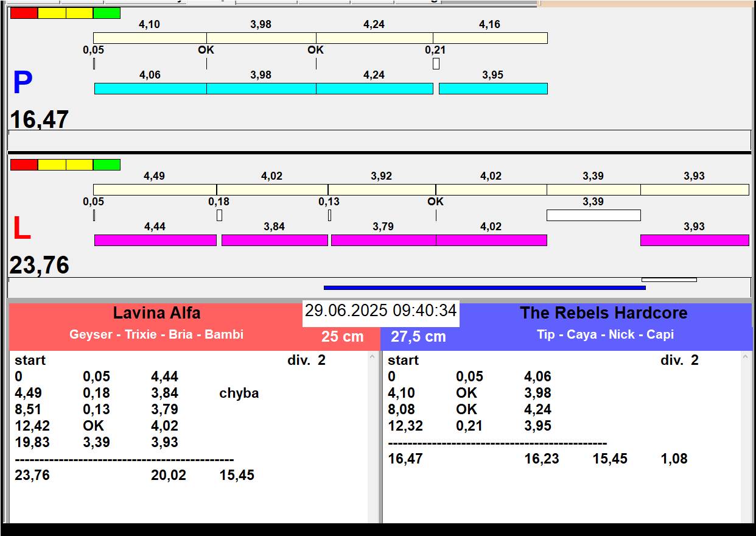
Task: Click the red L lane letter
Action: coord(22,228)
